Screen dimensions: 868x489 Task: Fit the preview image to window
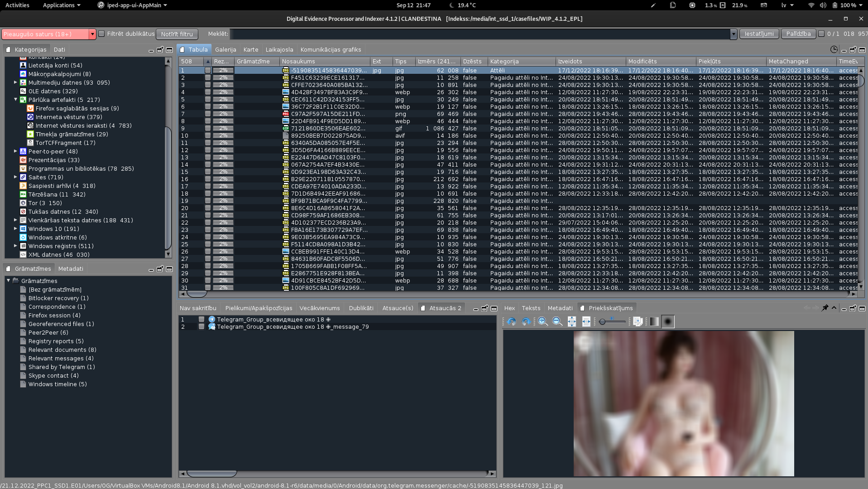click(x=572, y=321)
